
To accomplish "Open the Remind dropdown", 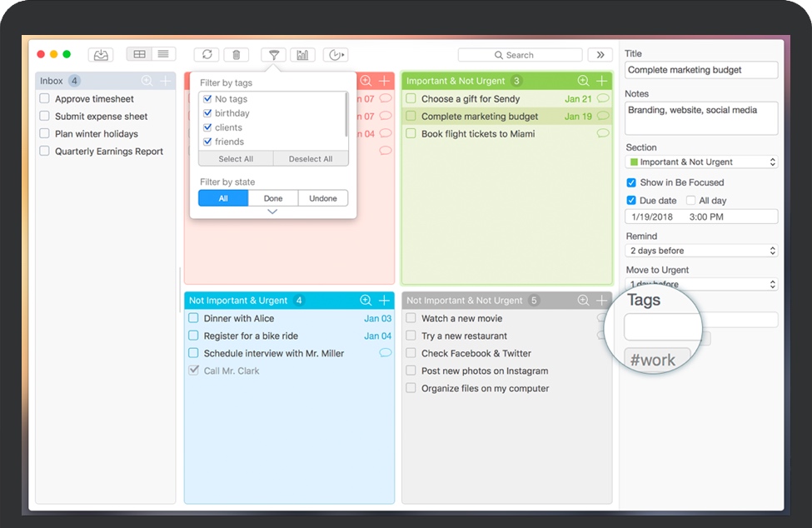I will pyautogui.click(x=701, y=251).
